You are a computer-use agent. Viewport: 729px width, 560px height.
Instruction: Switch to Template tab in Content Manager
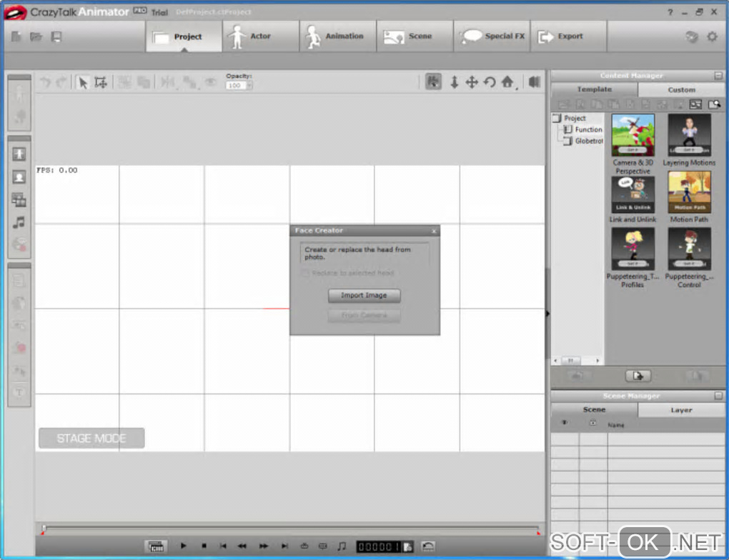[x=594, y=89]
